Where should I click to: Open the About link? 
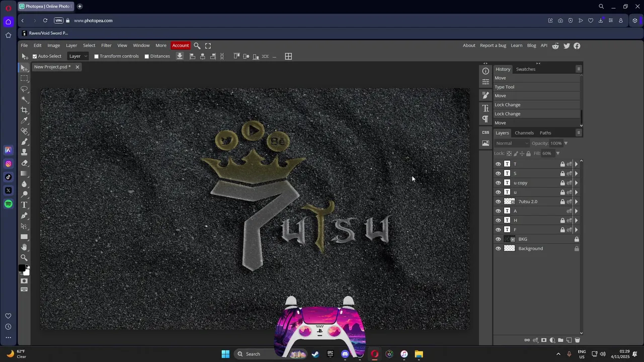469,46
